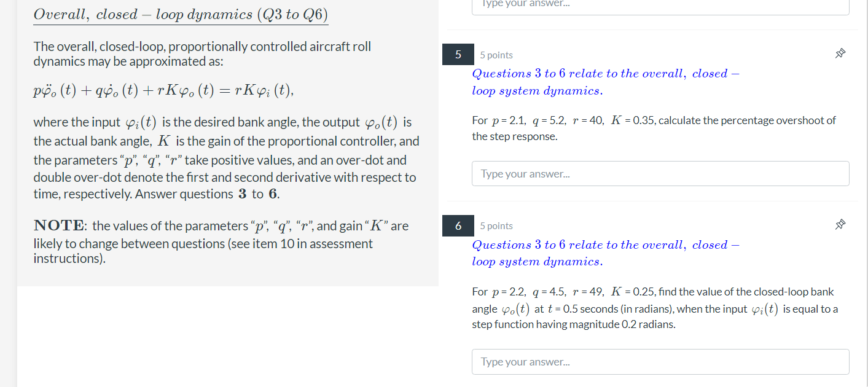Select the pin icon beside '5 points' of question 6
The height and width of the screenshot is (387, 868).
coord(840,224)
